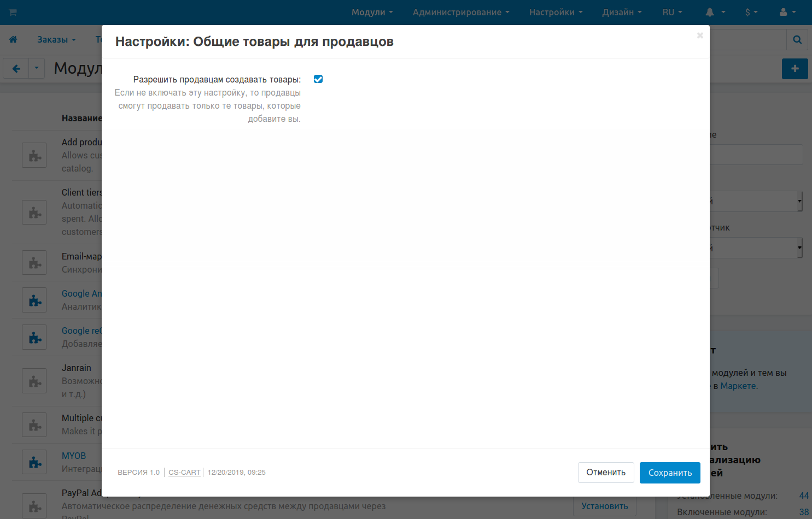812x519 pixels.
Task: Click the Отменить button
Action: click(606, 473)
